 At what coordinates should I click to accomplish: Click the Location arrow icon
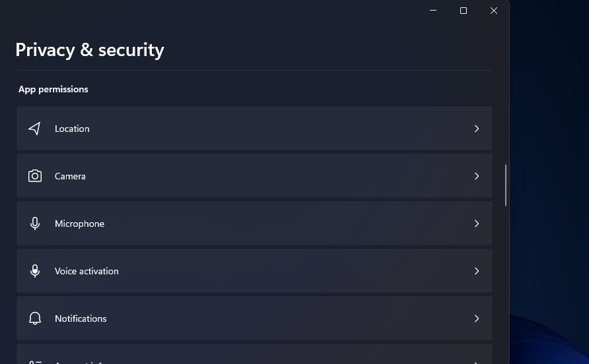(34, 129)
